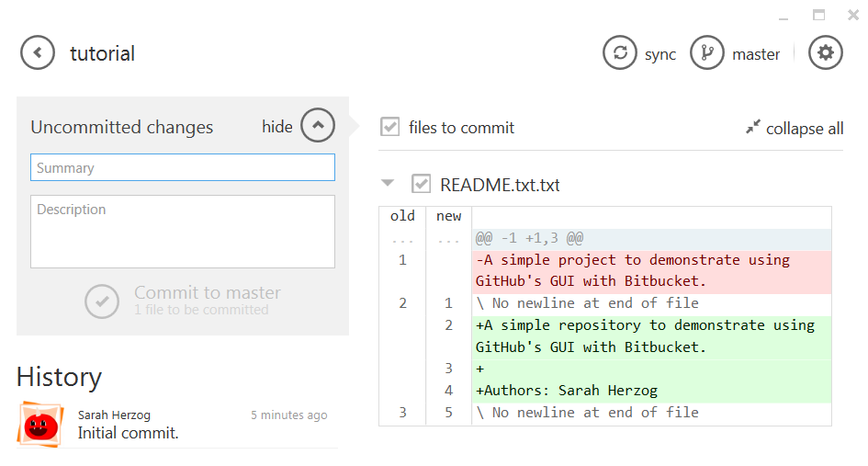Click the README.txt.txt file name
Screen dimensions: 868x466
point(500,185)
